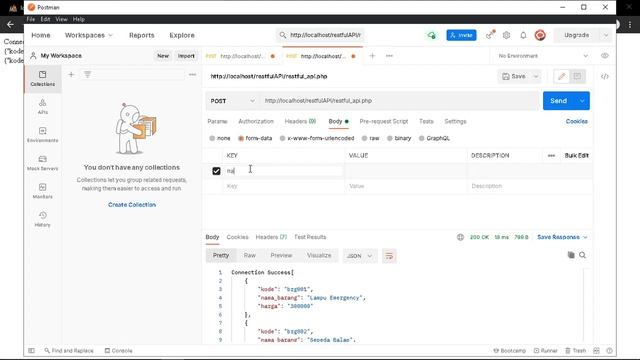Click the Import button
640x360 pixels.
[186, 56]
